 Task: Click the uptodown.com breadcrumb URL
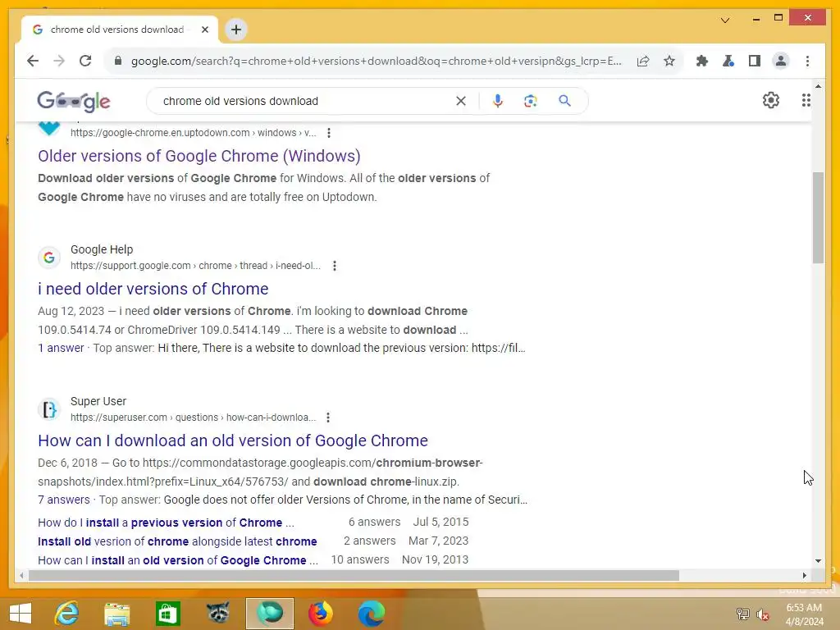tap(193, 133)
